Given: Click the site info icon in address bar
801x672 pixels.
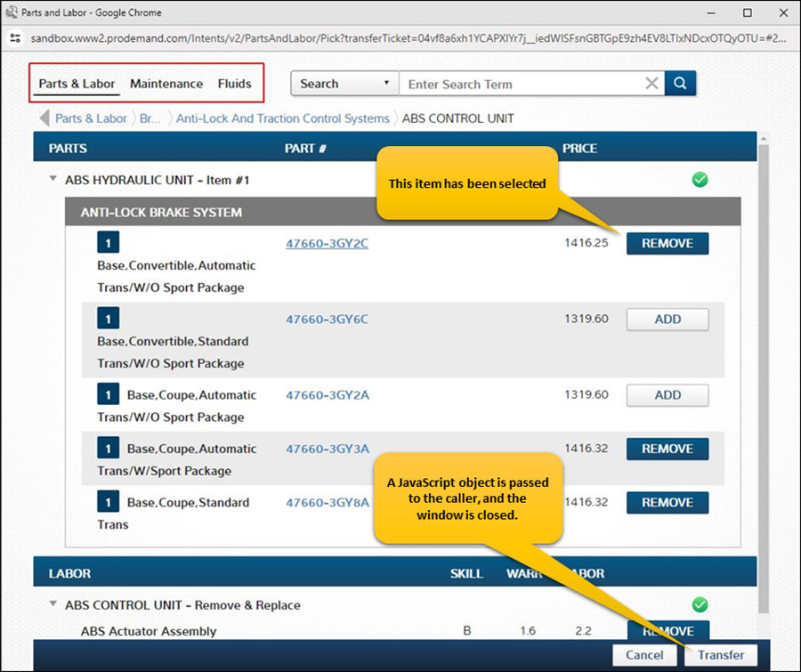Looking at the screenshot, I should point(15,39).
